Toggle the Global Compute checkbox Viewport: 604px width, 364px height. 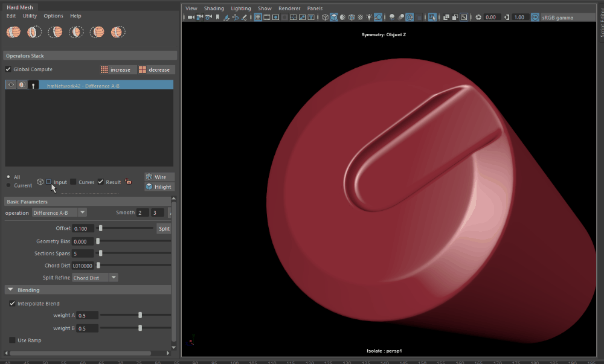point(8,69)
